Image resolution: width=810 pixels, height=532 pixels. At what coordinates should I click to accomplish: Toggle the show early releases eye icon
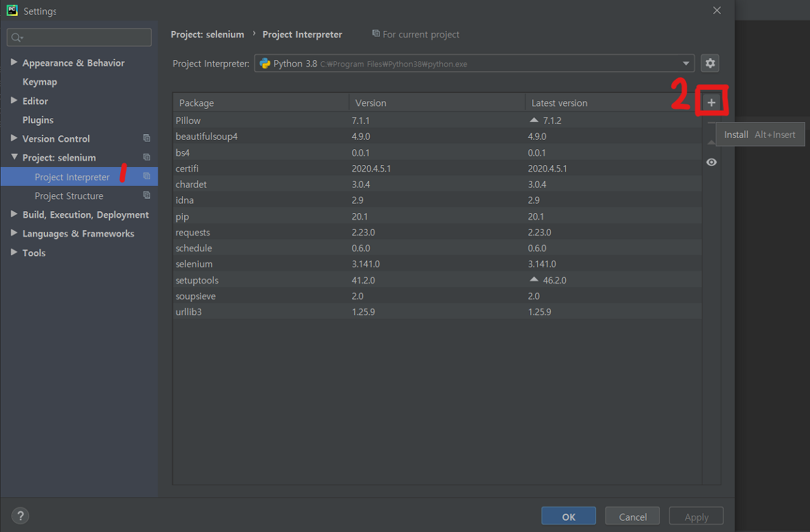click(x=711, y=162)
